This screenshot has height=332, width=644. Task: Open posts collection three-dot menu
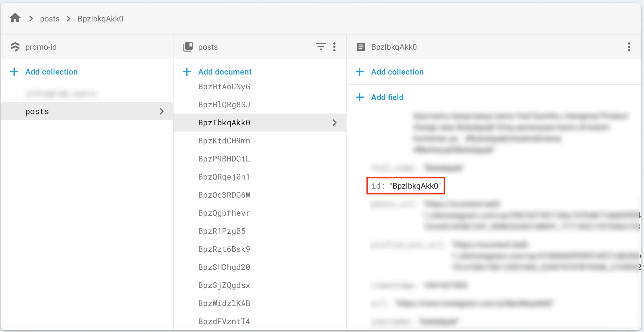[x=334, y=47]
